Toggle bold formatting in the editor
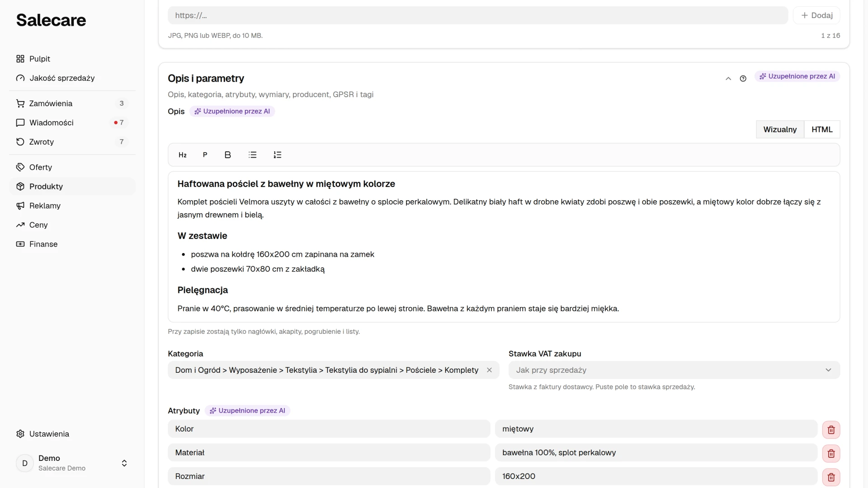Screen dimensions: 868x488 coord(228,155)
